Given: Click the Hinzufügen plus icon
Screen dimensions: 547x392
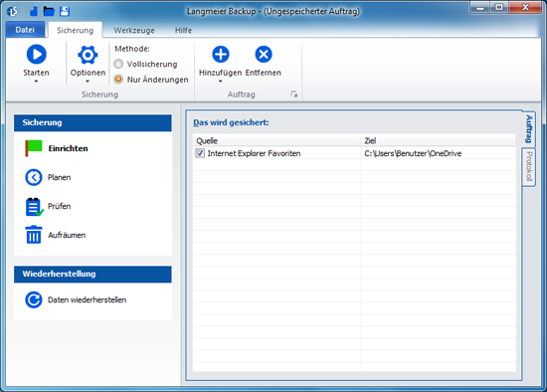Looking at the screenshot, I should 221,54.
